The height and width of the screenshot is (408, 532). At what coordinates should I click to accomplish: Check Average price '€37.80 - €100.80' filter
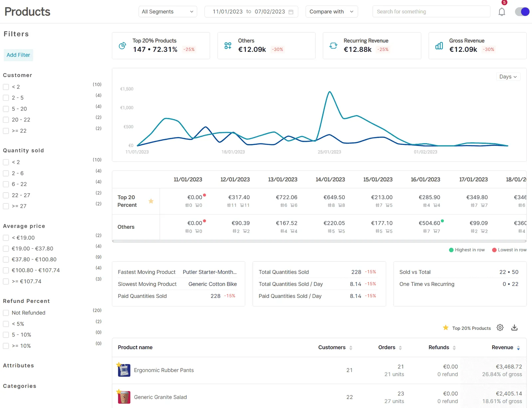coord(6,259)
